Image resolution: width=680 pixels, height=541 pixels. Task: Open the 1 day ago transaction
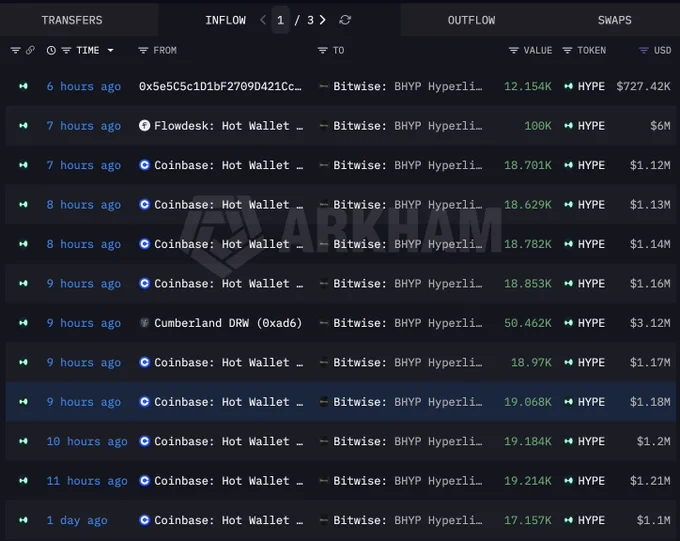coord(77,520)
